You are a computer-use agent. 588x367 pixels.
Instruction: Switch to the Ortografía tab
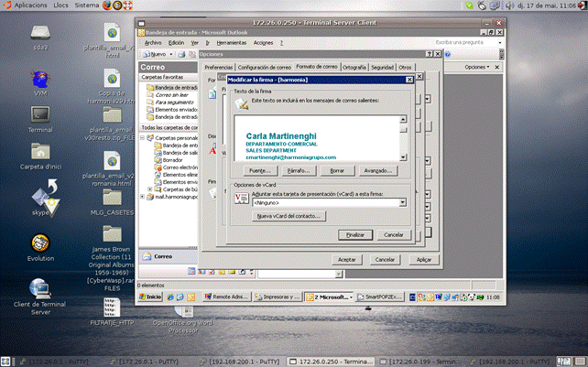coord(354,67)
